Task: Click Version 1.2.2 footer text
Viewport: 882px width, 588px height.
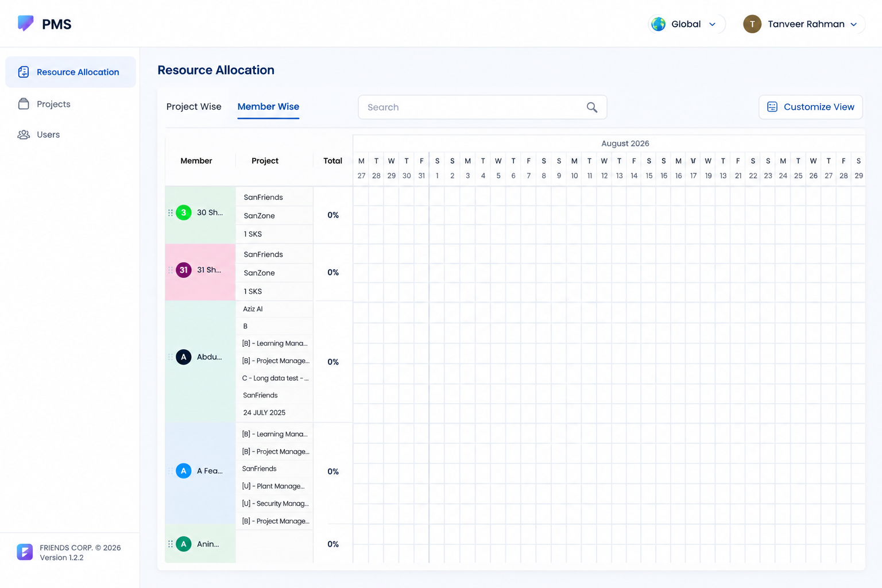Action: [x=61, y=558]
